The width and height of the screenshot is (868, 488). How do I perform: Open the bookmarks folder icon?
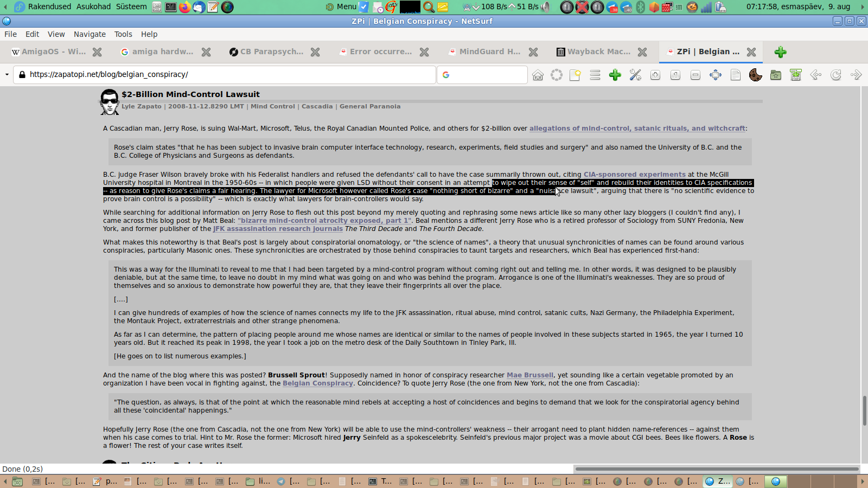click(x=776, y=75)
